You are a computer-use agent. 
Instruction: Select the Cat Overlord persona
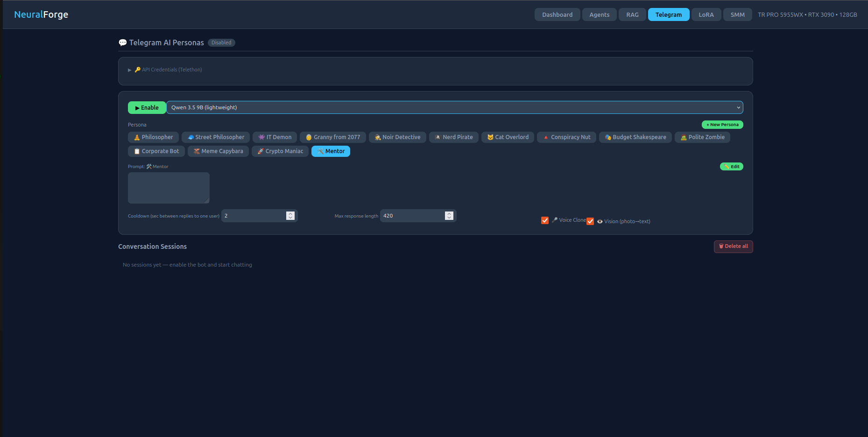[508, 137]
